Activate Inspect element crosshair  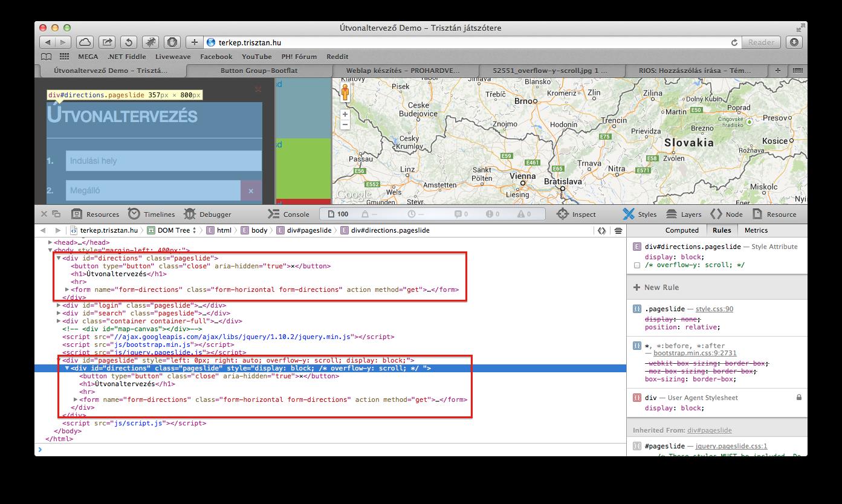pyautogui.click(x=576, y=214)
